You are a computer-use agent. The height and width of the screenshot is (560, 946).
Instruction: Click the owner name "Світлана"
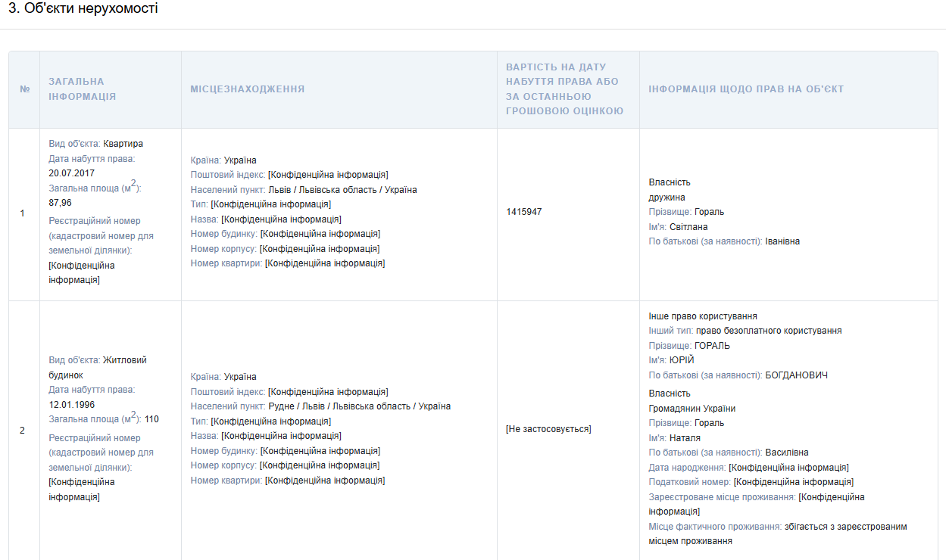coord(688,227)
